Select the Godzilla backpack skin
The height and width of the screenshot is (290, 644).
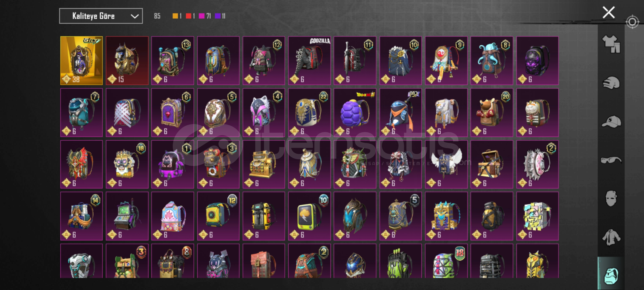[309, 61]
